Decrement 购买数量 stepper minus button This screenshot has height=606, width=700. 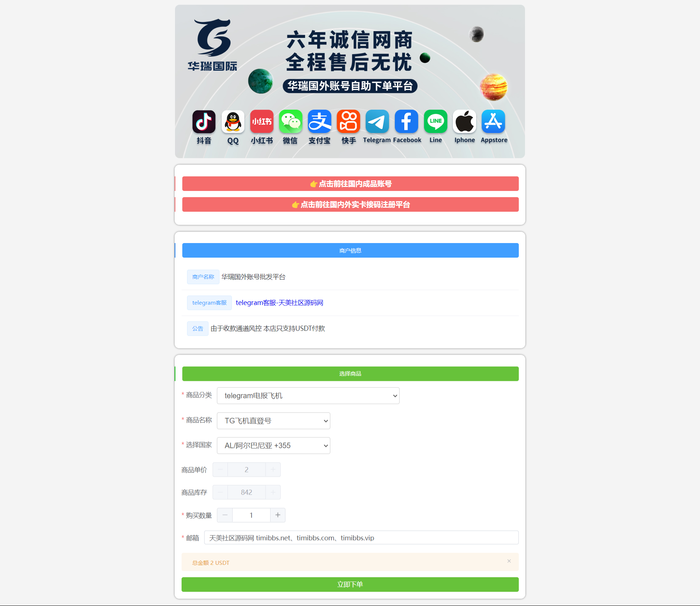tap(225, 515)
